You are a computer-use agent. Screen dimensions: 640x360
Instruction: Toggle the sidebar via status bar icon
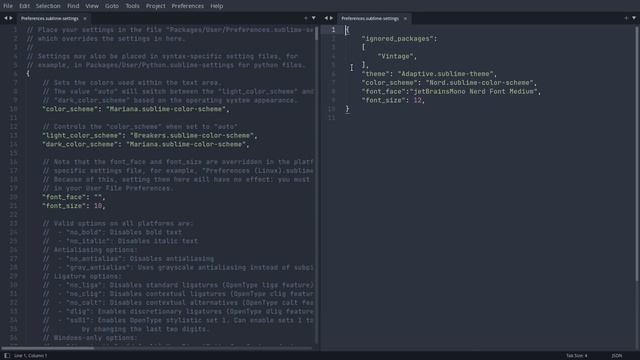pos(7,356)
